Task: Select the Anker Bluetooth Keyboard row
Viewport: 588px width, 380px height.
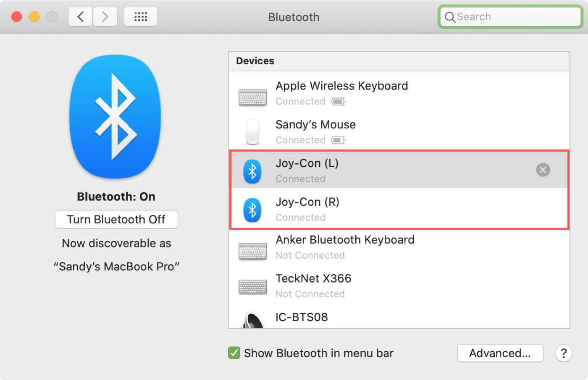Action: (399, 247)
